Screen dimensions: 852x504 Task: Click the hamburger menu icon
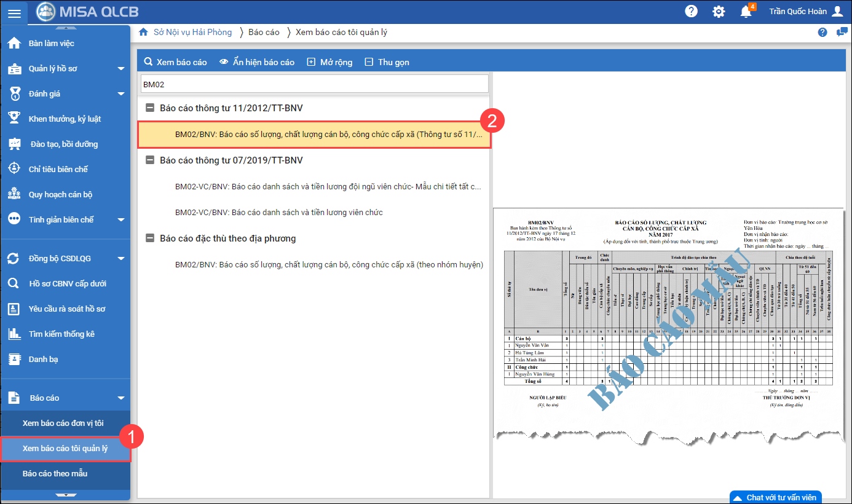(x=14, y=12)
